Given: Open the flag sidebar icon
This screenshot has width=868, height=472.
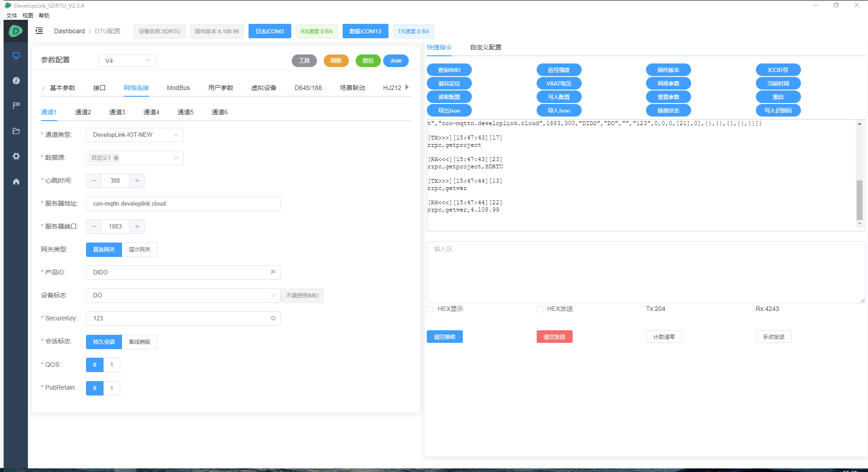Looking at the screenshot, I should [x=16, y=106].
